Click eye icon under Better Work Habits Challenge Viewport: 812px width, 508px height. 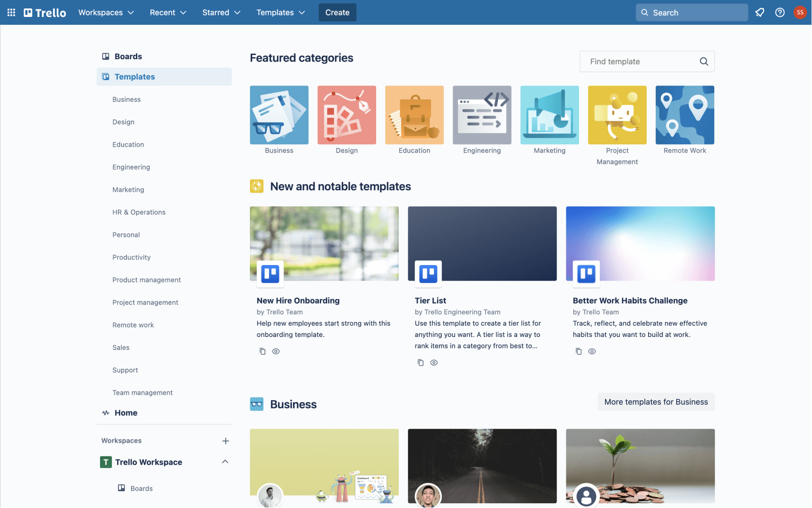coord(592,352)
